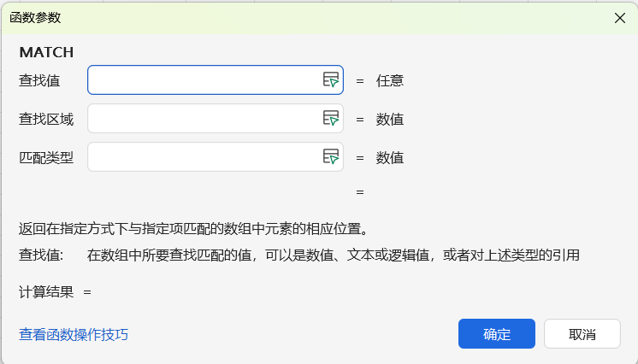Select the 查找区域 field label
This screenshot has height=364, width=638.
click(46, 119)
